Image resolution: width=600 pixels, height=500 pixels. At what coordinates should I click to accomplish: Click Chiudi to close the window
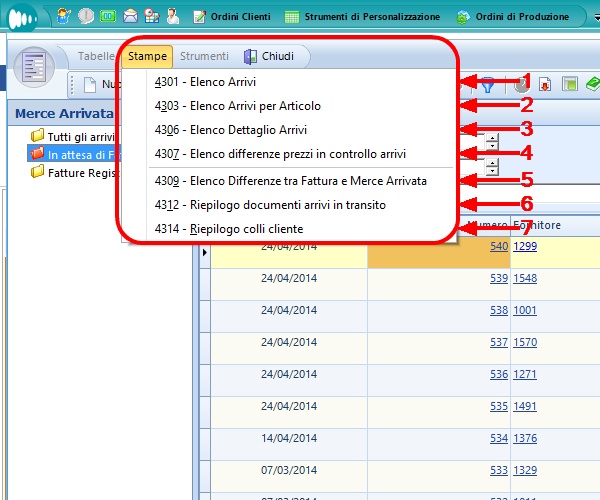tap(268, 57)
